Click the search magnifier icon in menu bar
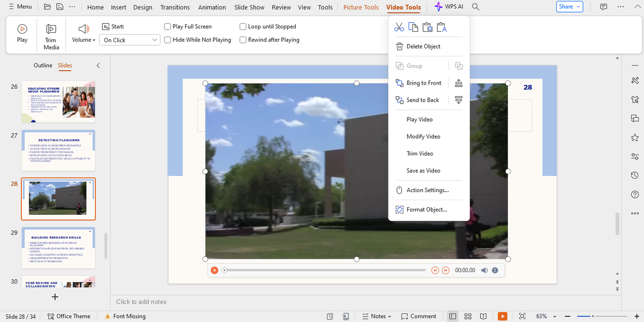 click(475, 7)
